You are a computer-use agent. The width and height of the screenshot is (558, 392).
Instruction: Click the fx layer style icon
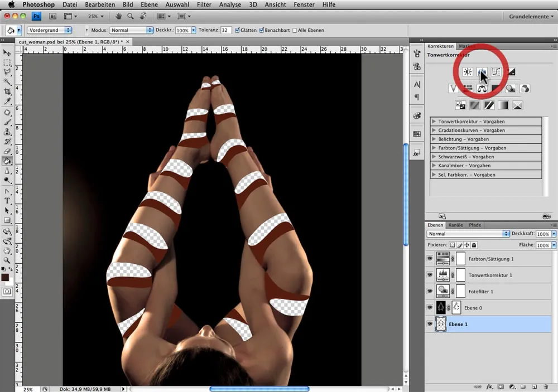[x=489, y=386]
